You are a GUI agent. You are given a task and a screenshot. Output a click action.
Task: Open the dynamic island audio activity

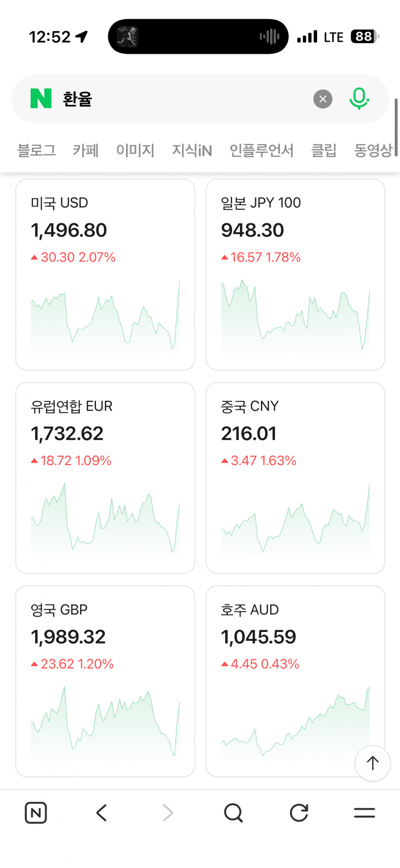click(198, 37)
